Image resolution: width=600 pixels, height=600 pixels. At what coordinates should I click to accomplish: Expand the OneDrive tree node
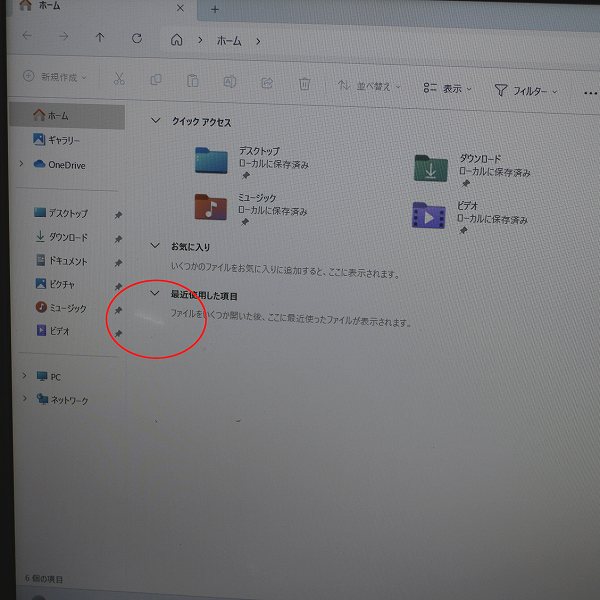tap(22, 164)
